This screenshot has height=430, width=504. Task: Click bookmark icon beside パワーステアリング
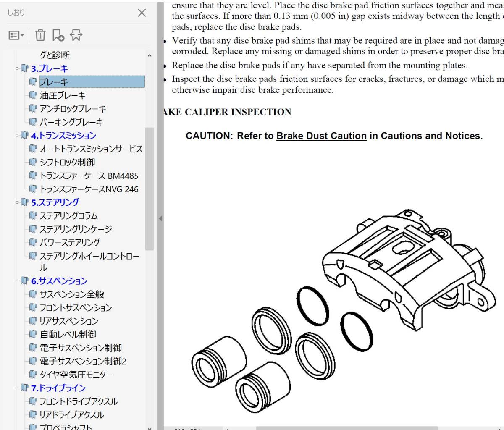point(33,242)
